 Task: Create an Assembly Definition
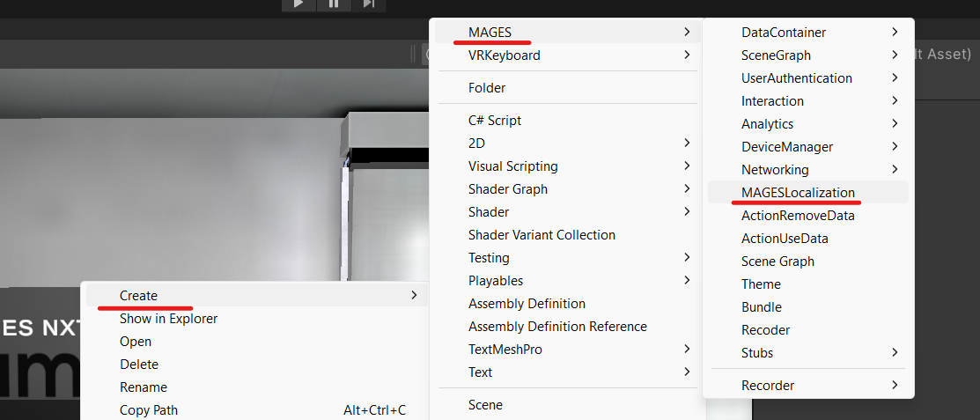568,304
